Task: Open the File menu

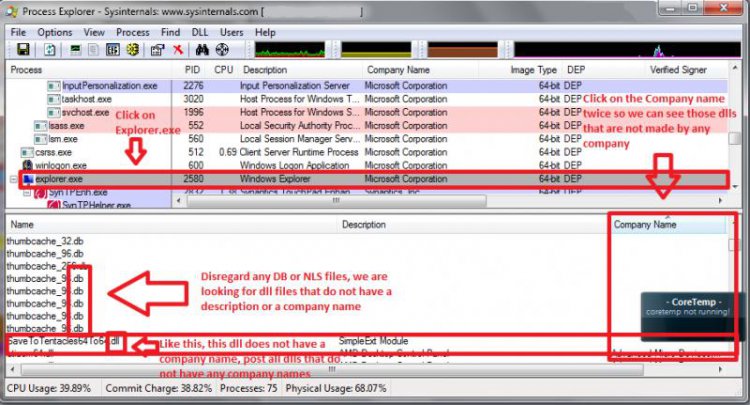Action: pos(18,32)
